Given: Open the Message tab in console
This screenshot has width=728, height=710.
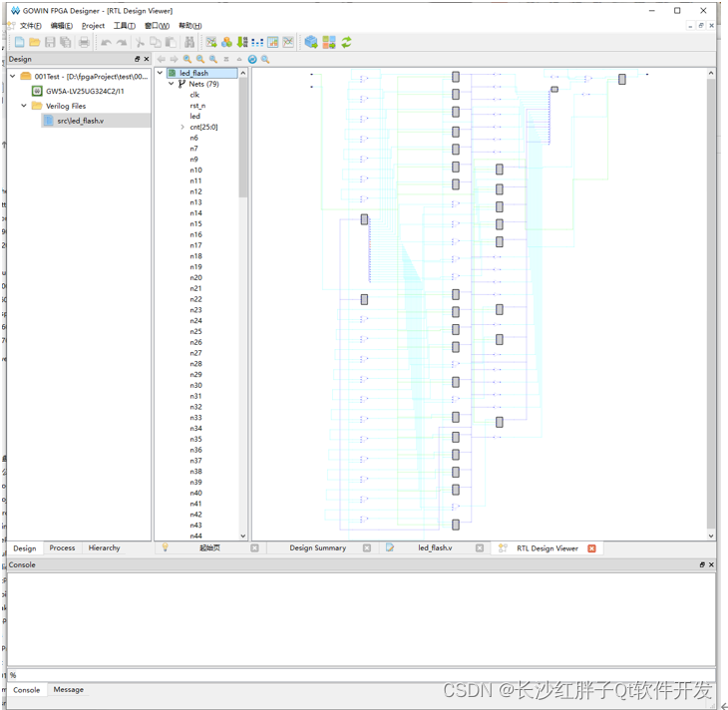Looking at the screenshot, I should (68, 690).
